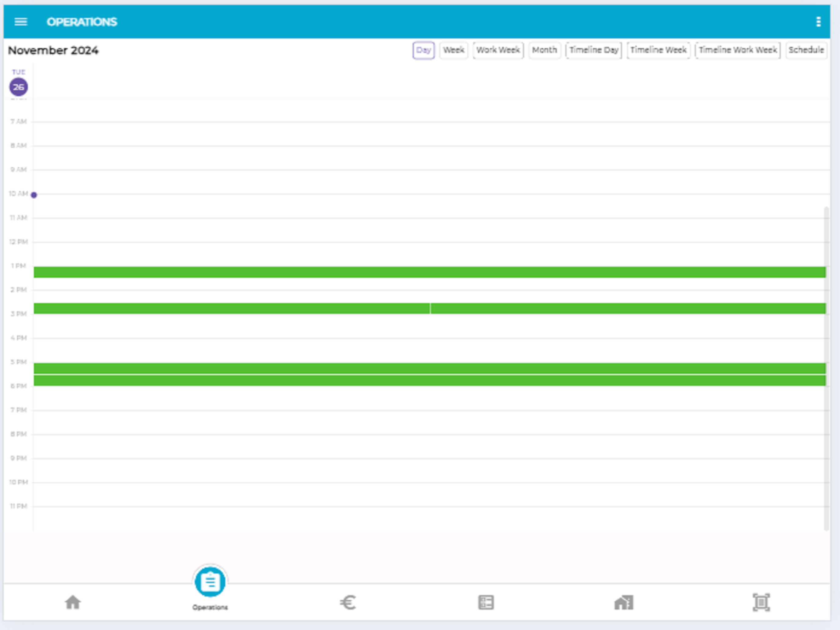Select the Operations clipboard icon
The height and width of the screenshot is (630, 840).
click(x=210, y=582)
